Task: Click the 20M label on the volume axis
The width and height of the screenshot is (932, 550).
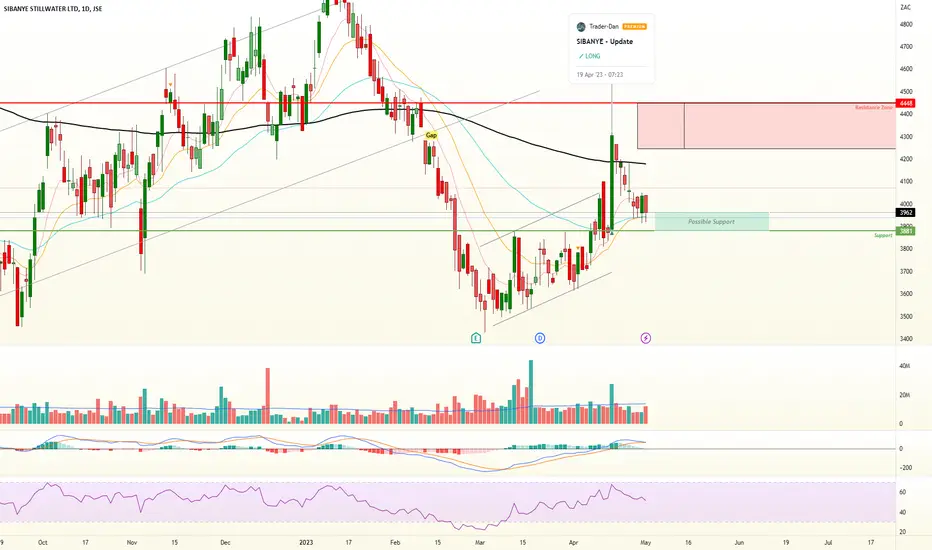Action: coord(905,395)
